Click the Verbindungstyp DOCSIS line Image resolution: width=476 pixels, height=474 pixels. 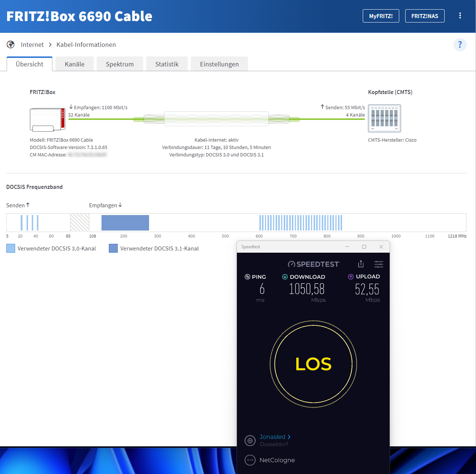(217, 155)
